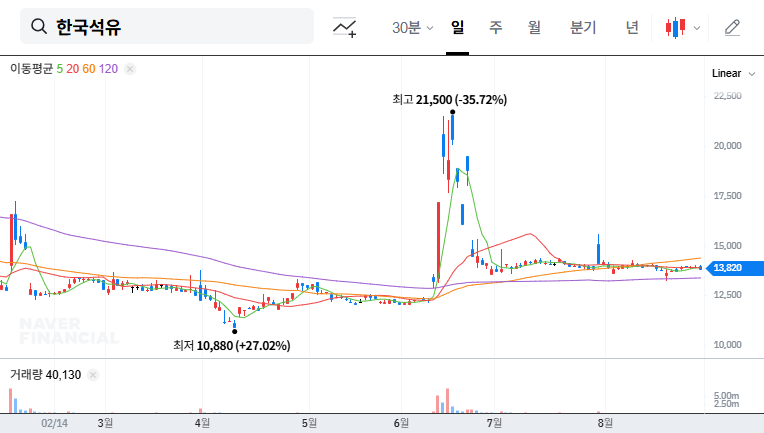764x433 pixels.
Task: Click the 4월 axis label
Action: [x=202, y=423]
